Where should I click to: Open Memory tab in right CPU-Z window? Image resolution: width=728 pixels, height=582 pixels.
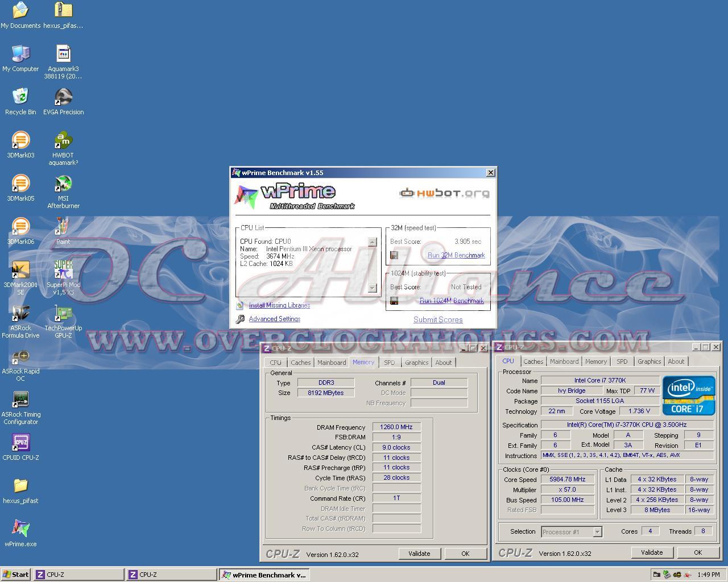click(596, 361)
